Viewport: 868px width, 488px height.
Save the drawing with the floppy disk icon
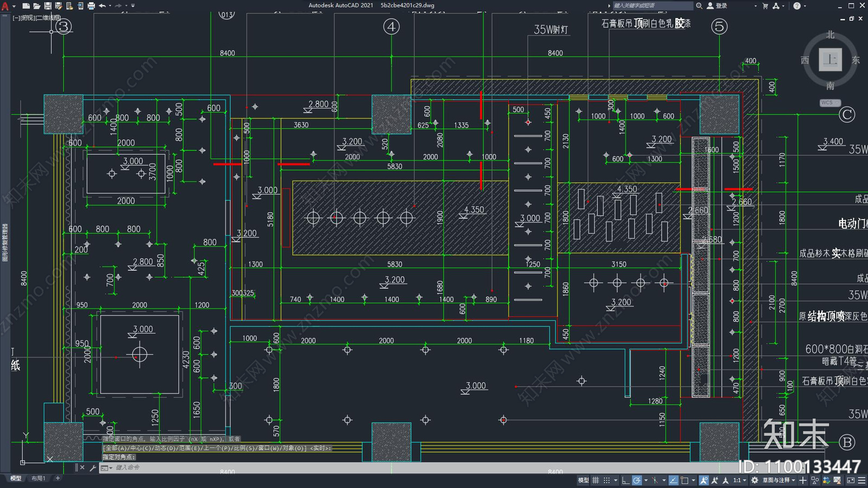(48, 6)
